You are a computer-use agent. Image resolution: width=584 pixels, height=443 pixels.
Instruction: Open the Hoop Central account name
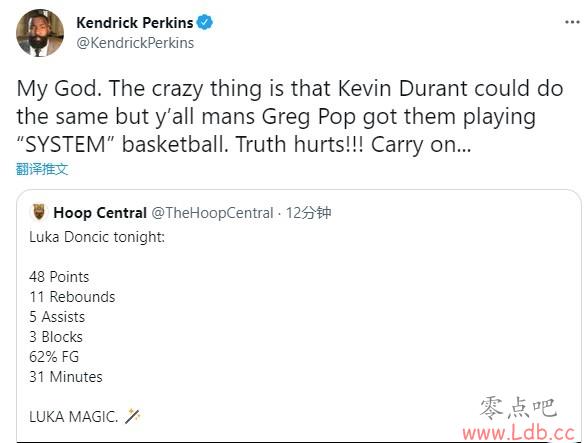pos(100,213)
